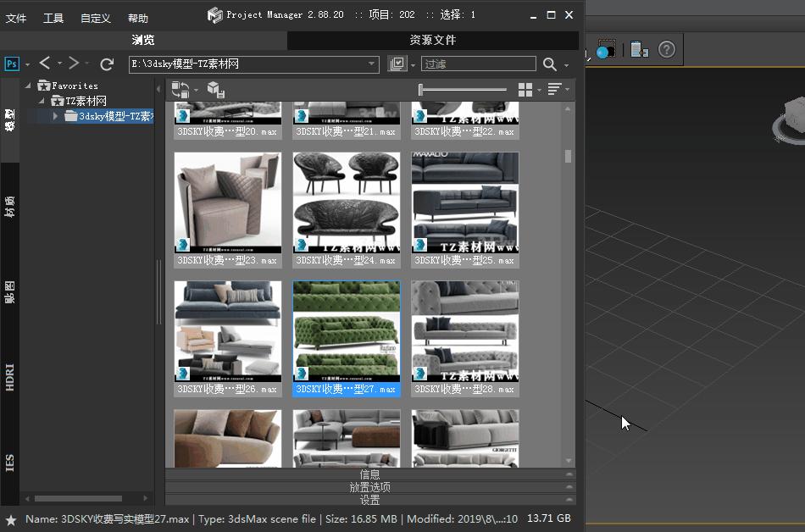Open the 放置选项 (placement options) section
Image resolution: width=805 pixels, height=532 pixels.
pos(370,487)
